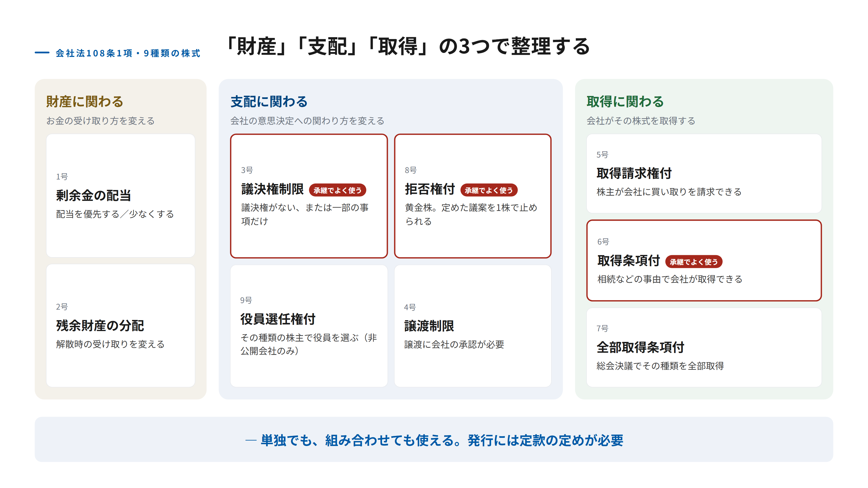
Task: Click the 譲渡制限 card title
Action: point(429,326)
